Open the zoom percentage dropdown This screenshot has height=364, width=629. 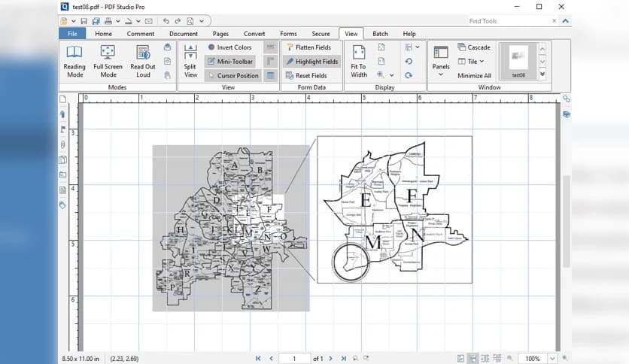[x=552, y=359]
